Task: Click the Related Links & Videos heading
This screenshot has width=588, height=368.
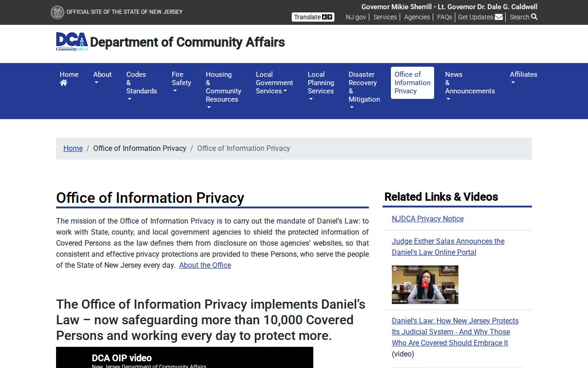Action: (x=441, y=197)
